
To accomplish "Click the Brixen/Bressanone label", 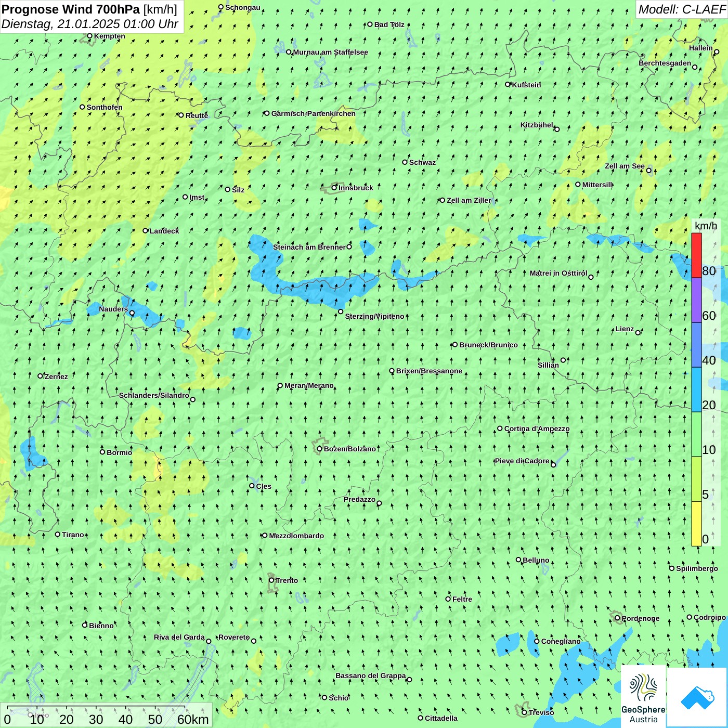I will click(429, 371).
